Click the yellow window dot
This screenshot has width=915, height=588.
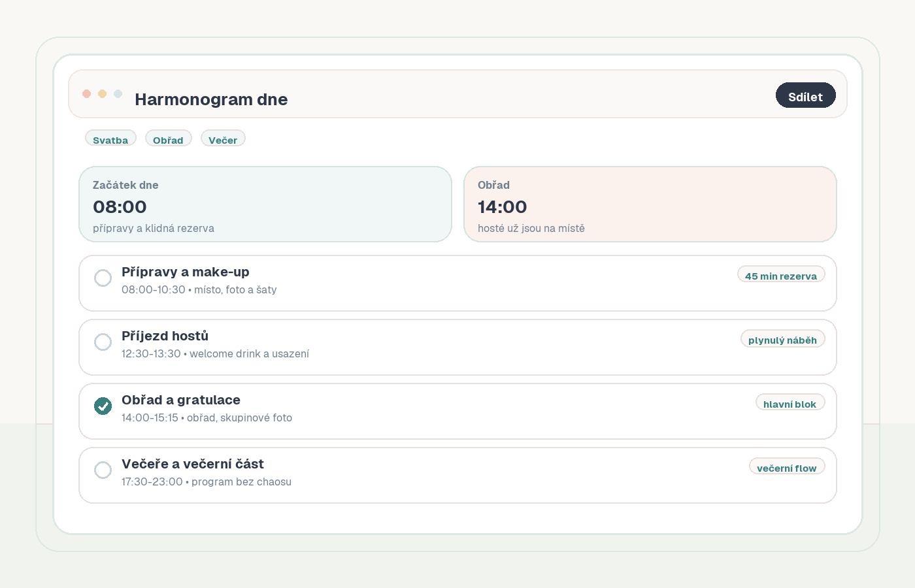coord(102,93)
